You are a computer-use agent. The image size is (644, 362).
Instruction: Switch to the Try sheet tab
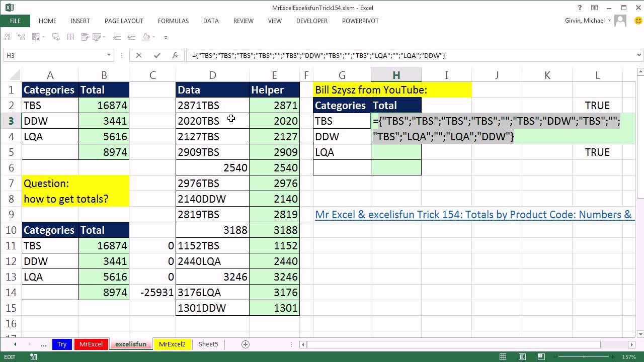62,344
